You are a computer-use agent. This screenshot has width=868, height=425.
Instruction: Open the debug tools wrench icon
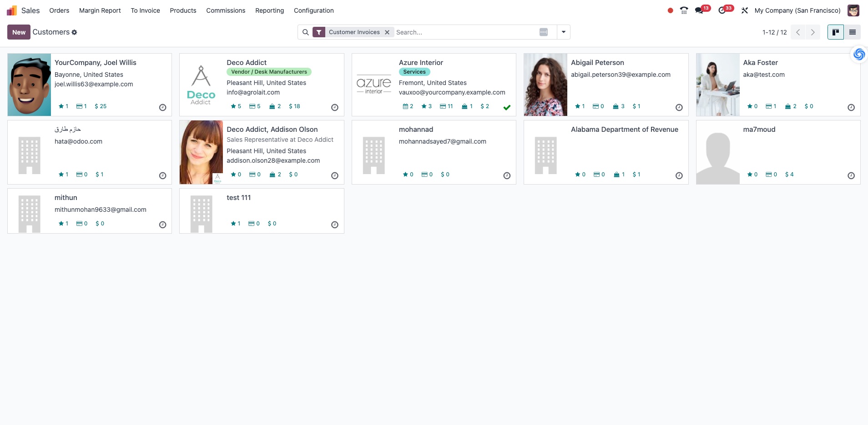tap(745, 10)
